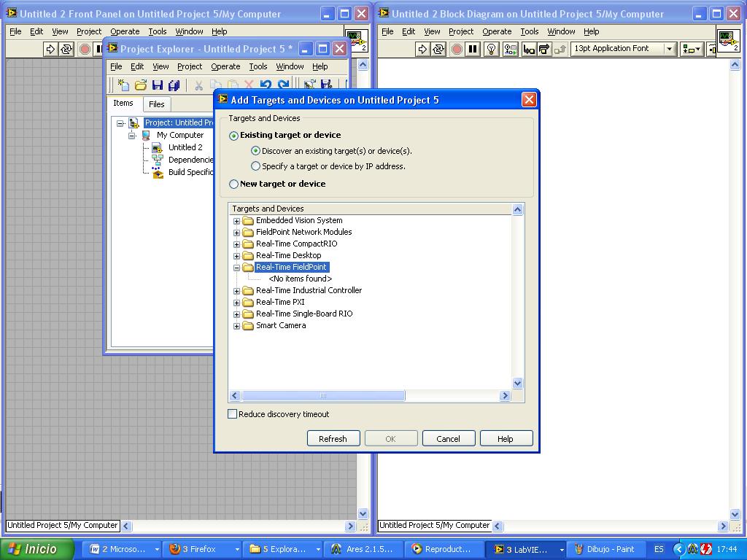Click Step Into icon in Block Diagram
This screenshot has width=747, height=560.
coord(529,49)
